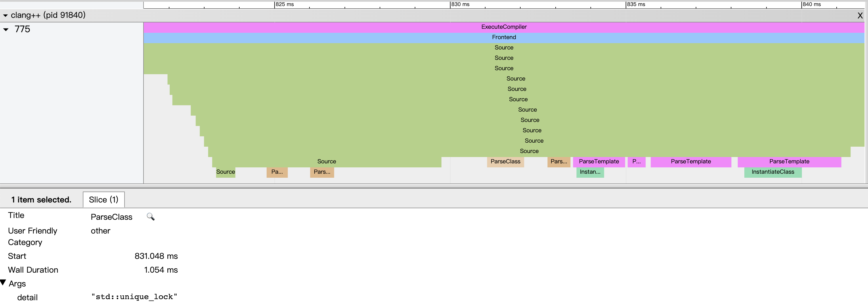Collapse the clang++ (pid 91840) process group
868x306 pixels.
5,16
